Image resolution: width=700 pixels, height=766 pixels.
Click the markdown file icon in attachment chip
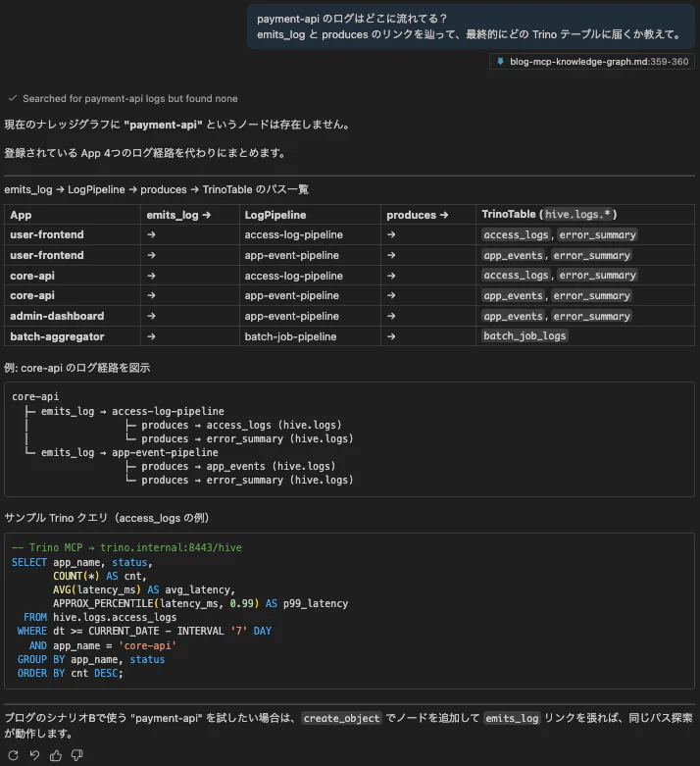click(x=500, y=62)
